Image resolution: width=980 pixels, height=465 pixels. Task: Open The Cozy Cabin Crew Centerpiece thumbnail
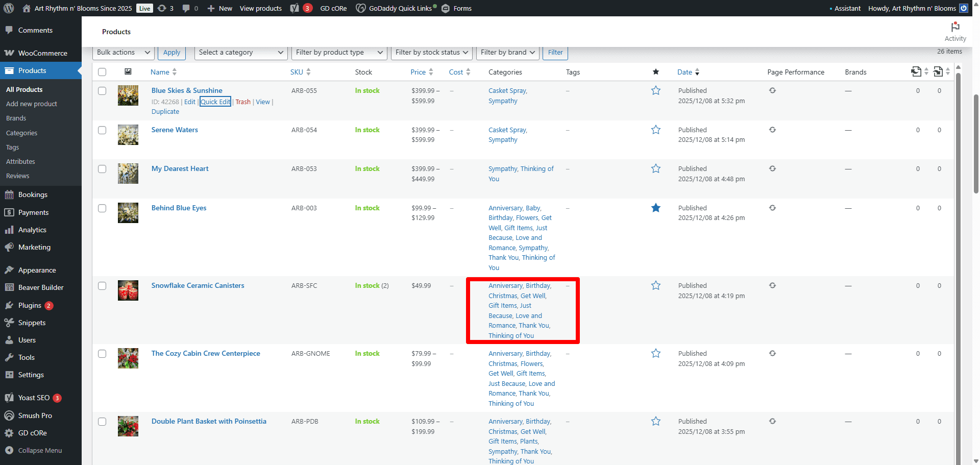click(x=128, y=358)
